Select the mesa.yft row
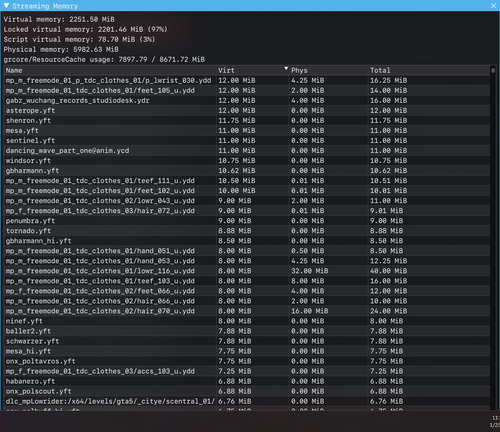This screenshot has height=432, width=500. tap(247, 130)
